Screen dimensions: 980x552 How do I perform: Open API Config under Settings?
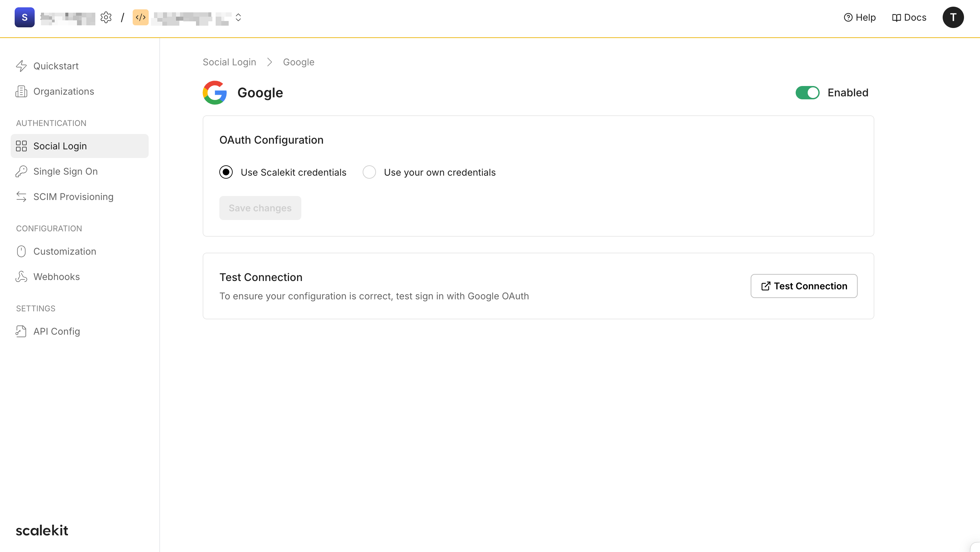pos(57,331)
